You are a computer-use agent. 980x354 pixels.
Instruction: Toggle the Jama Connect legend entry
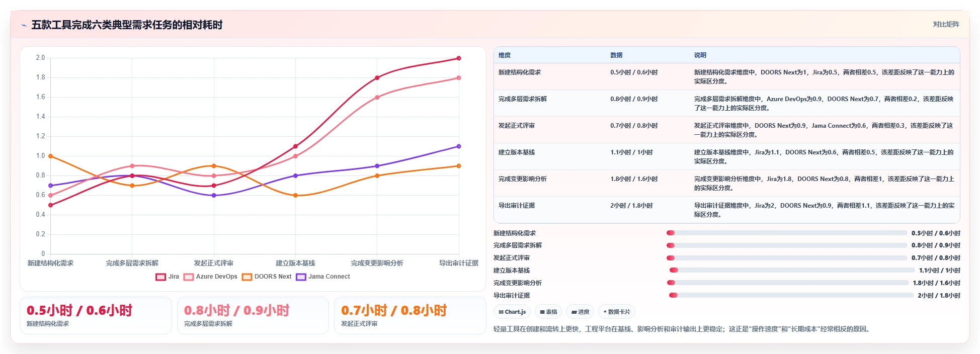point(323,277)
